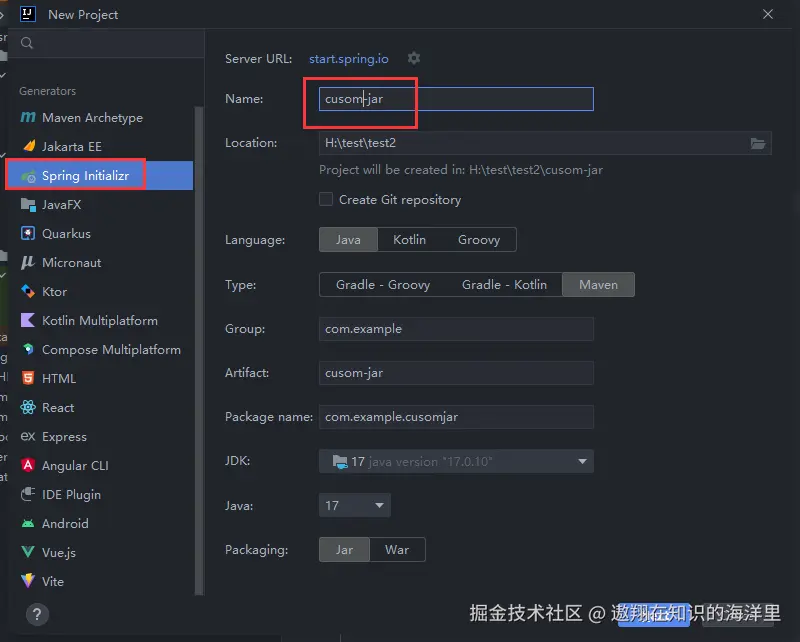Select Compose Multiplatform generator label

coord(111,350)
